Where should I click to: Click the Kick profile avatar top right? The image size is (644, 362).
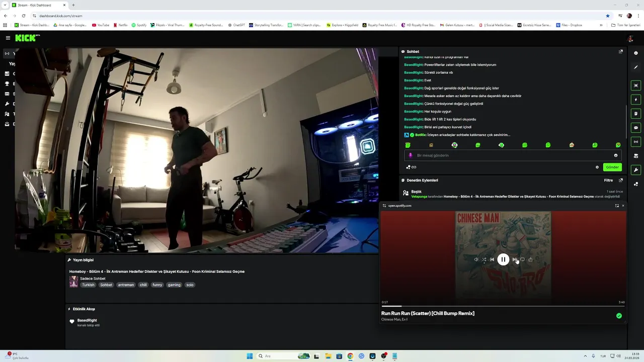[630, 38]
